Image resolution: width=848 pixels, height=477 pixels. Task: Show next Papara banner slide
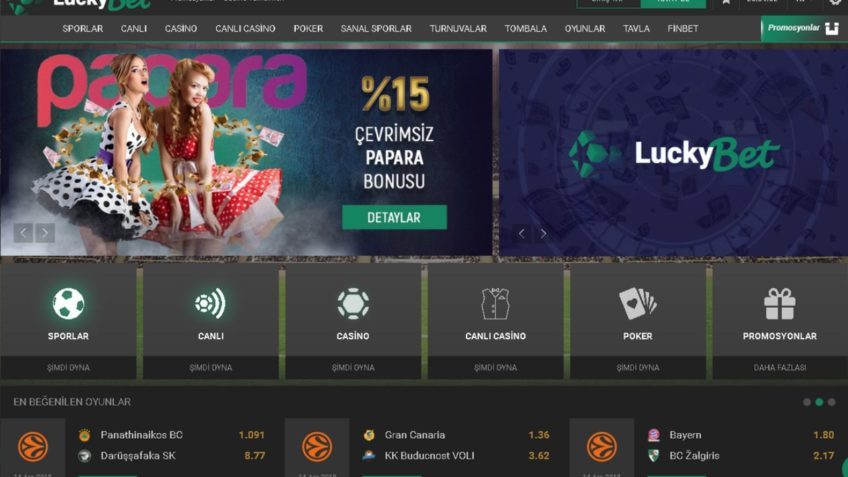[x=45, y=233]
